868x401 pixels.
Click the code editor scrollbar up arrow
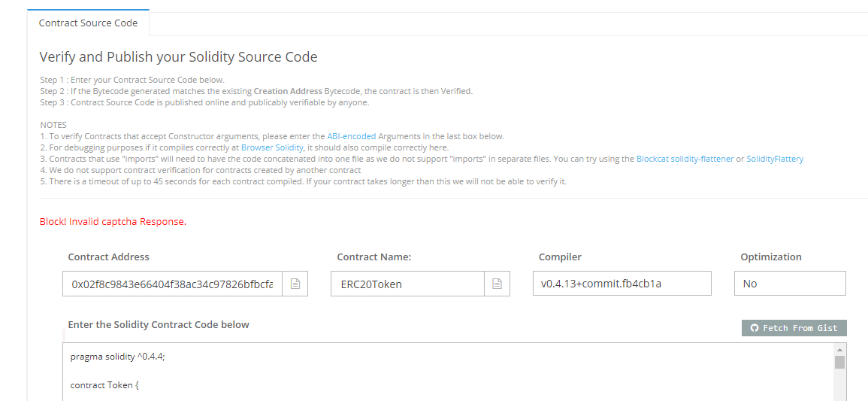pos(839,350)
